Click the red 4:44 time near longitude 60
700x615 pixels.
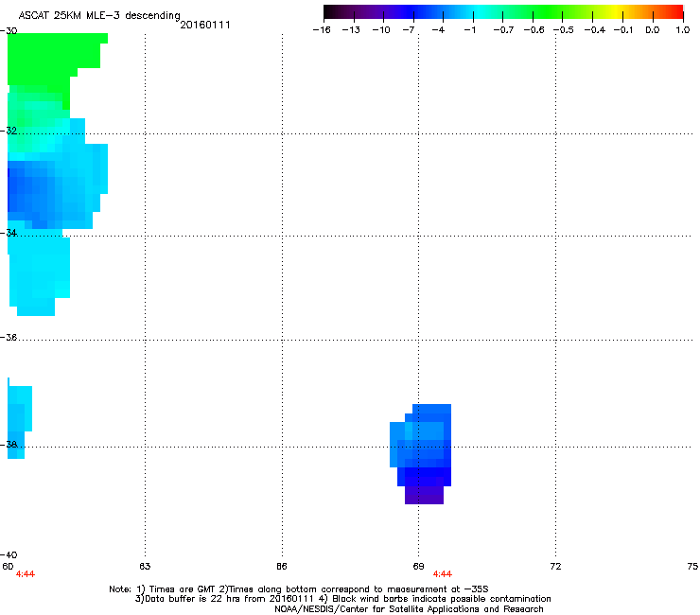coord(26,574)
